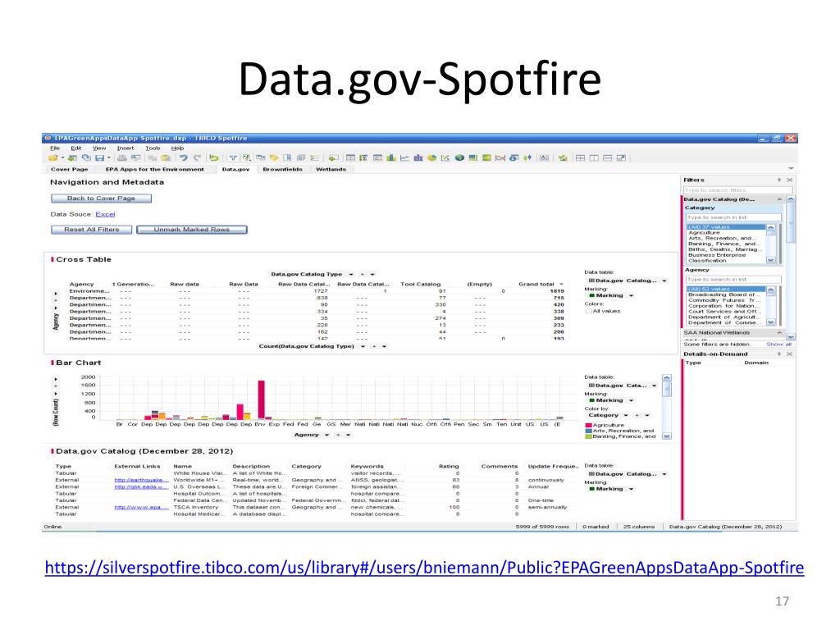840x630 pixels.
Task: Click the Print icon in toolbar
Action: tap(122, 158)
